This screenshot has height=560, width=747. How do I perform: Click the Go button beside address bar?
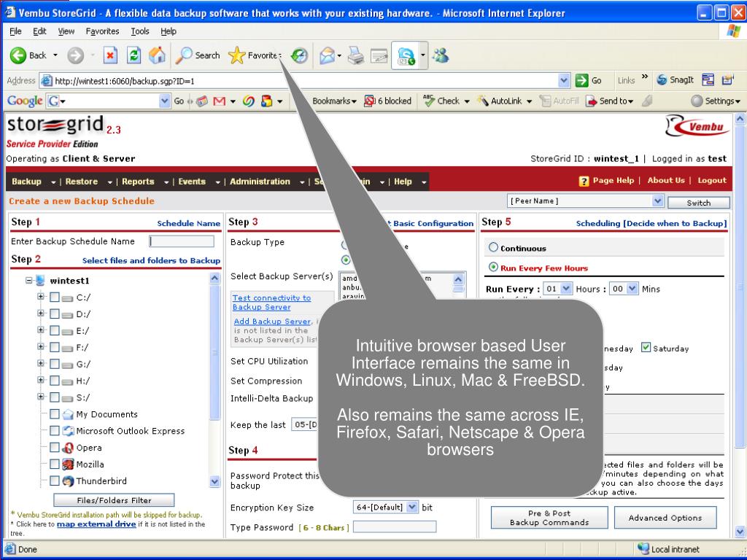coord(589,80)
